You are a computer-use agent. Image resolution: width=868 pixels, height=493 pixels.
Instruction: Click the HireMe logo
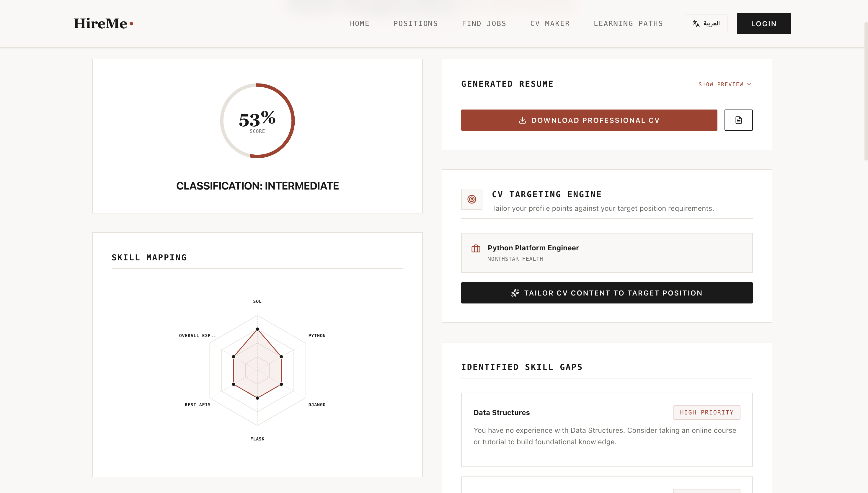coord(103,23)
